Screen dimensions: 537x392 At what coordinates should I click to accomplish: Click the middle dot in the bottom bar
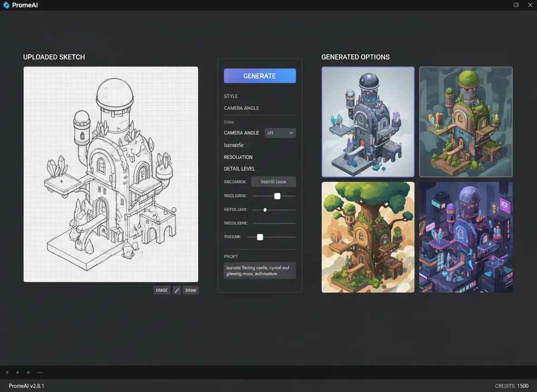tap(18, 372)
